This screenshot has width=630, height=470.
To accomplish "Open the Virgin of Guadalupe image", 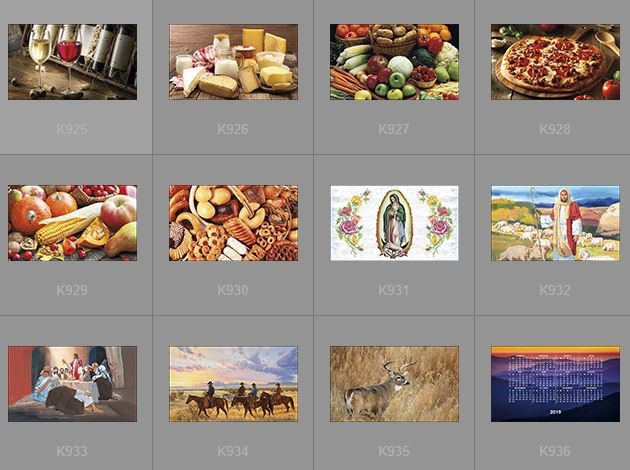I will (x=394, y=223).
